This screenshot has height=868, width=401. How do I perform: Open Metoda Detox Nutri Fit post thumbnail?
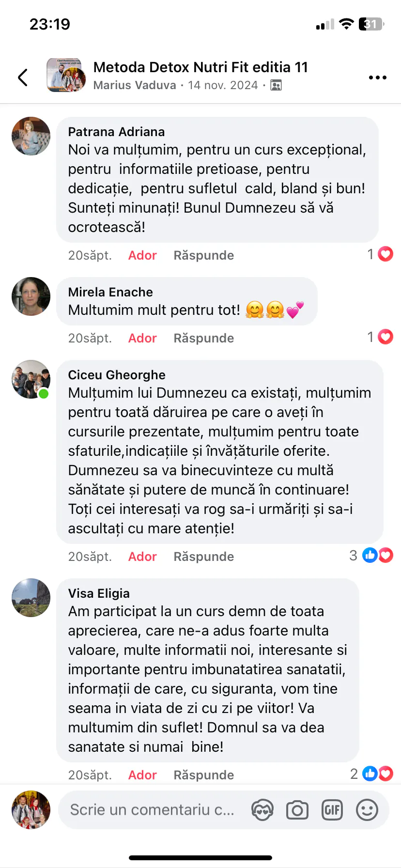66,75
